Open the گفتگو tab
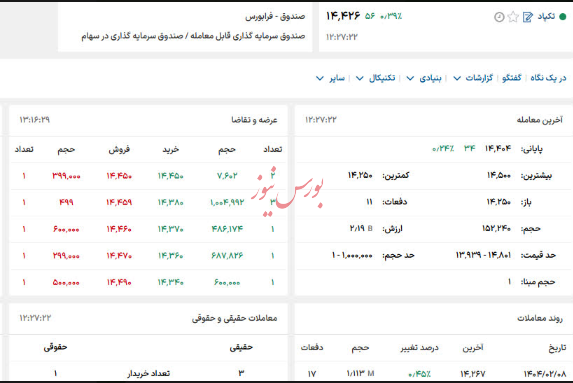This screenshot has height=383, width=573. click(x=512, y=78)
